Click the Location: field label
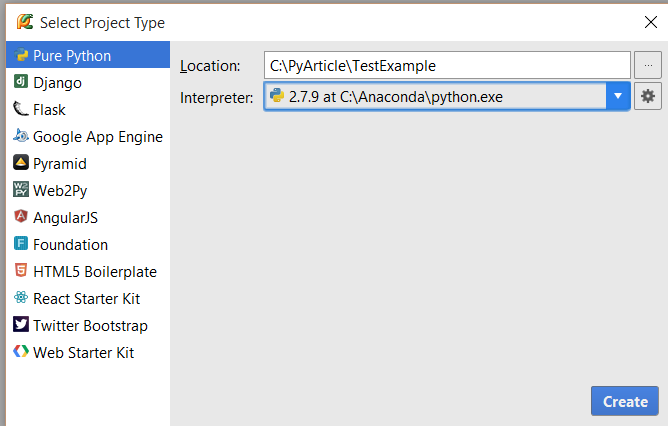The height and width of the screenshot is (426, 668). [210, 66]
